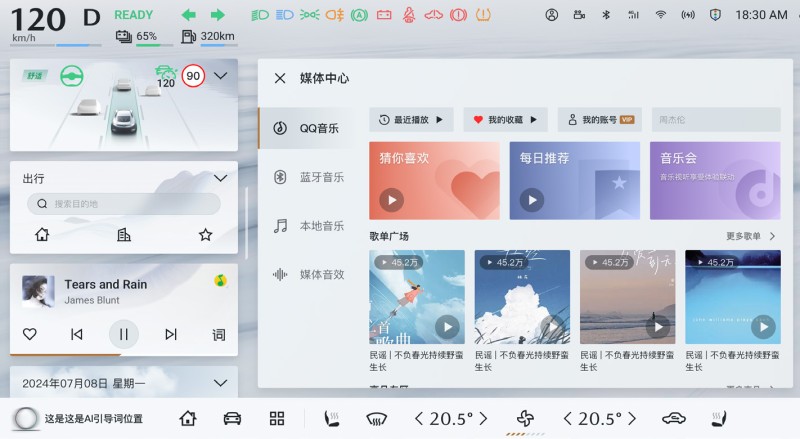Tap the dashcam status icon
The height and width of the screenshot is (439, 800).
click(579, 15)
